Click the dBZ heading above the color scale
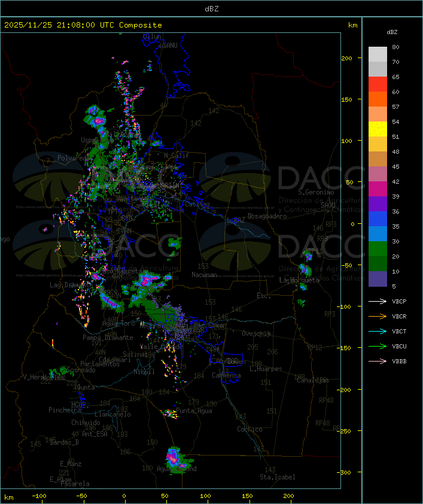This screenshot has width=423, height=504. coord(392,32)
